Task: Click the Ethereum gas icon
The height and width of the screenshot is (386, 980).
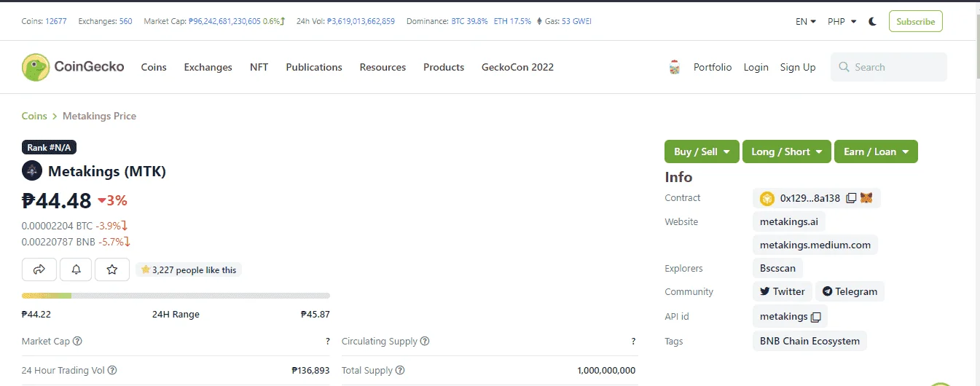Action: pos(539,21)
